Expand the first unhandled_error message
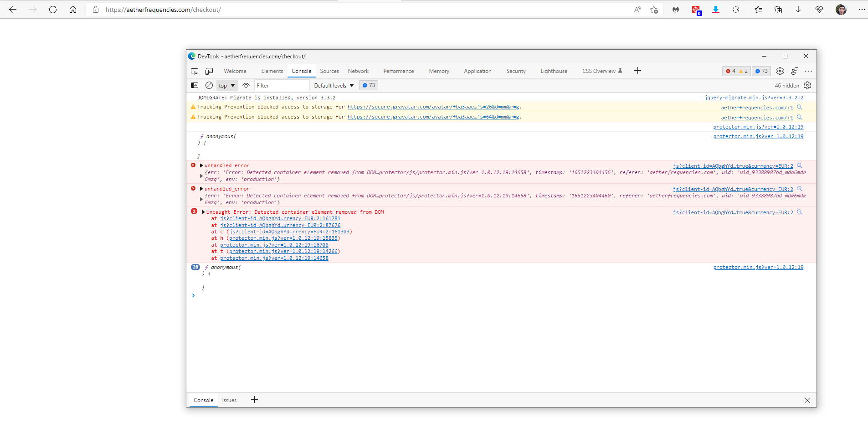 (x=201, y=165)
